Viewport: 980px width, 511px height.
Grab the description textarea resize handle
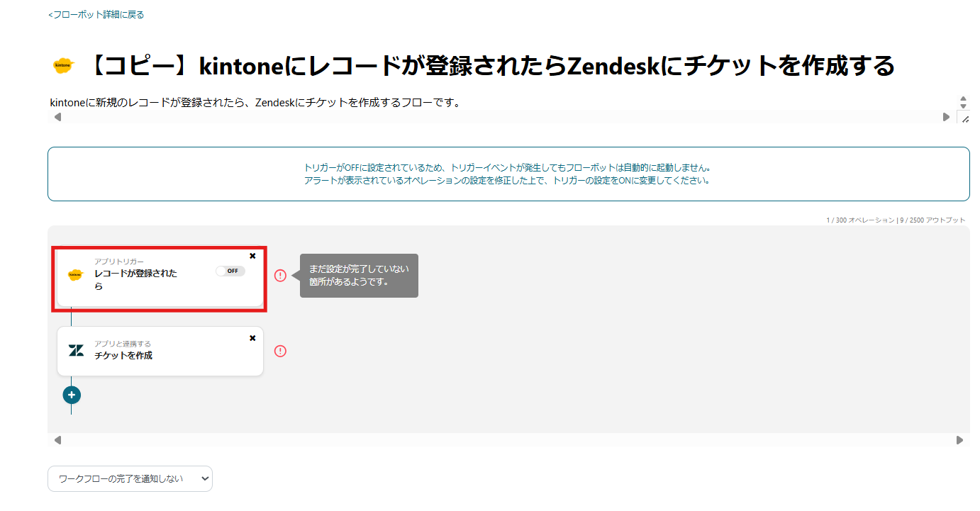(964, 118)
